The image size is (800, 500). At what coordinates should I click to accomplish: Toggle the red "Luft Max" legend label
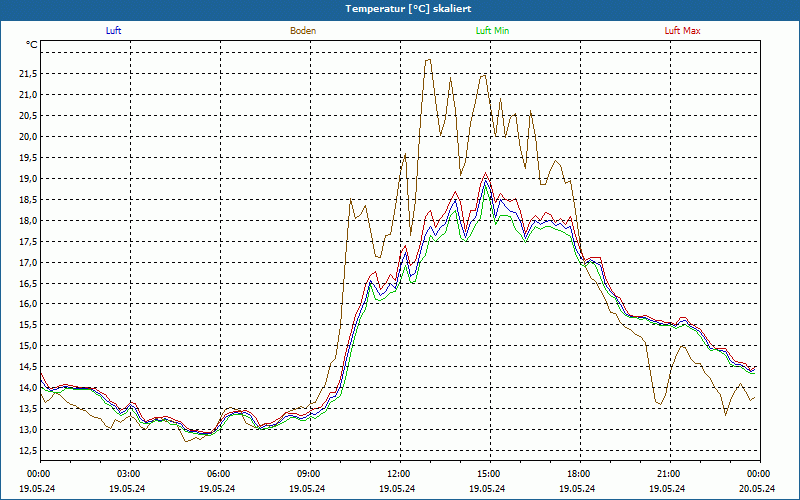coord(682,31)
